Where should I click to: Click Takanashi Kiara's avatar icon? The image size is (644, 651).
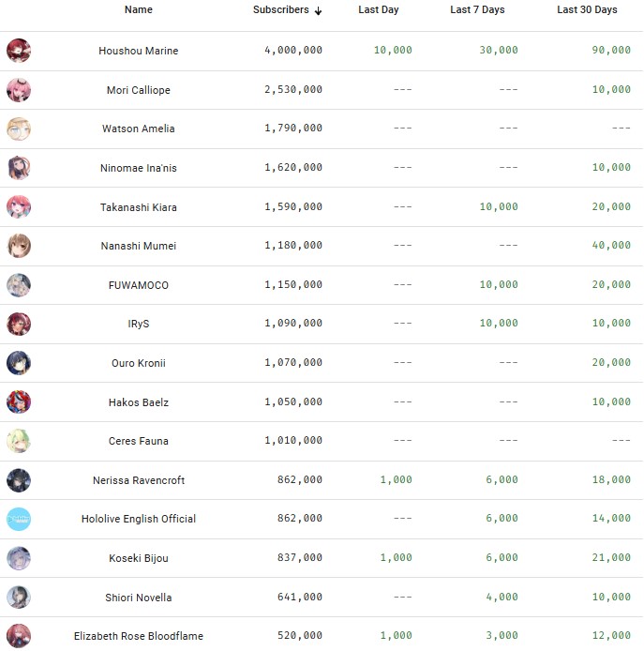(19, 207)
